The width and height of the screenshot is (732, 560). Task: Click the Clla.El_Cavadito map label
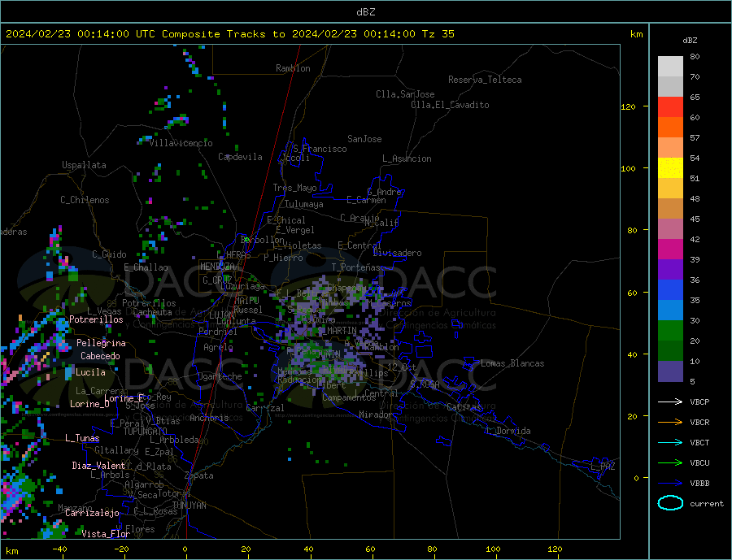click(x=450, y=105)
